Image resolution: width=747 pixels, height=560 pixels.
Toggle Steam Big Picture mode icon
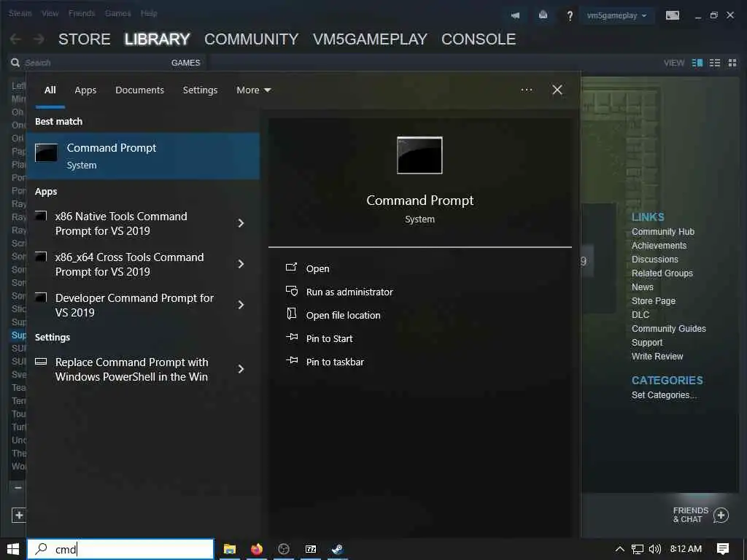point(672,15)
